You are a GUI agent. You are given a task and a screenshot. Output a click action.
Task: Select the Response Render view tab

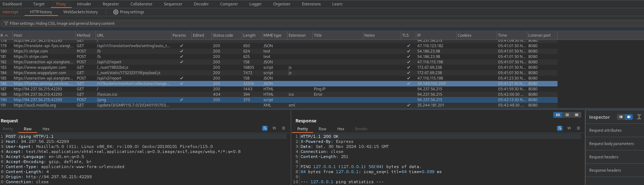(x=361, y=129)
